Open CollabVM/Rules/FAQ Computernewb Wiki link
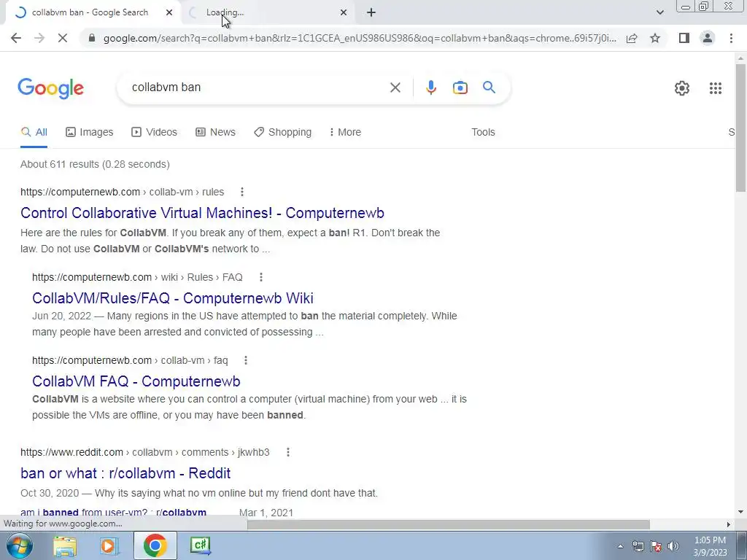 coord(173,298)
